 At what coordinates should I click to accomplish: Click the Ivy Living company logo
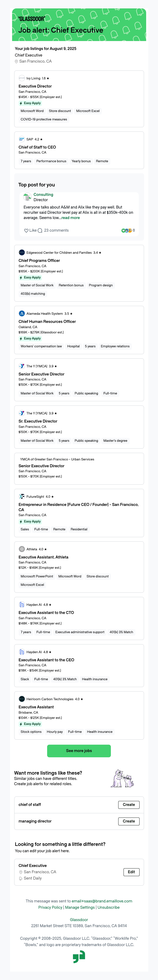coord(22,78)
